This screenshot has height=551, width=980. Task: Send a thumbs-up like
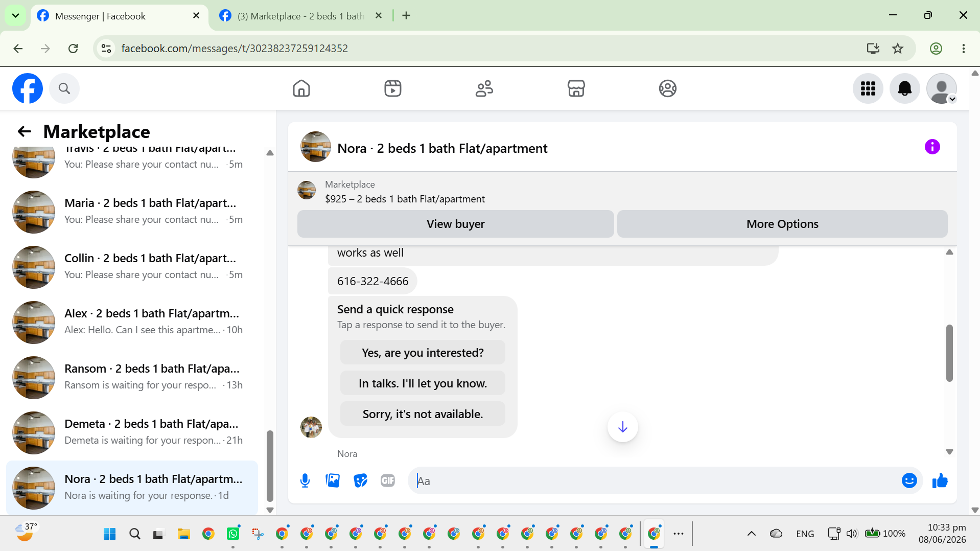(940, 480)
